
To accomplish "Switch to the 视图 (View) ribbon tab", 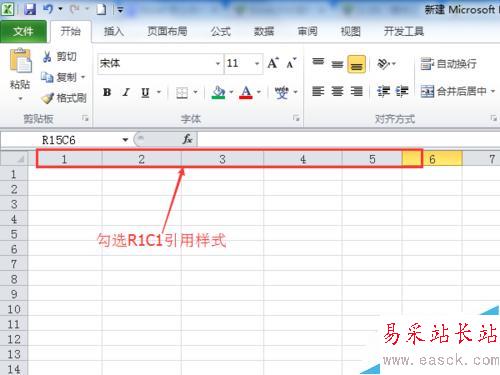I will [x=350, y=32].
